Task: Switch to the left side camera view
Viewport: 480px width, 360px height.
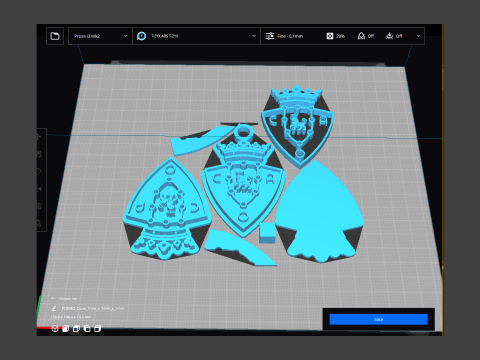Action: pyautogui.click(x=87, y=329)
